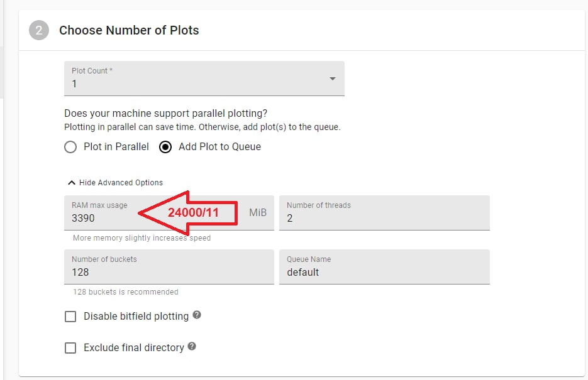Viewport: 588px width, 380px height.
Task: Click the Number of threads field
Action: pyautogui.click(x=384, y=213)
